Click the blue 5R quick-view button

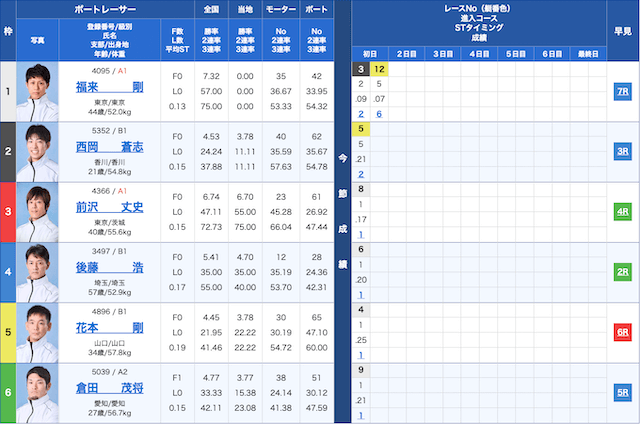coord(622,391)
